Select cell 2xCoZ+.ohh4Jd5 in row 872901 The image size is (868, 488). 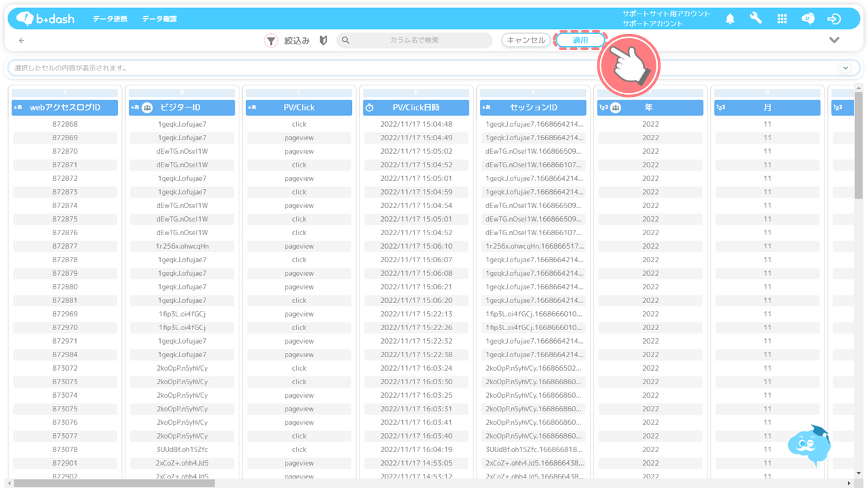(182, 463)
